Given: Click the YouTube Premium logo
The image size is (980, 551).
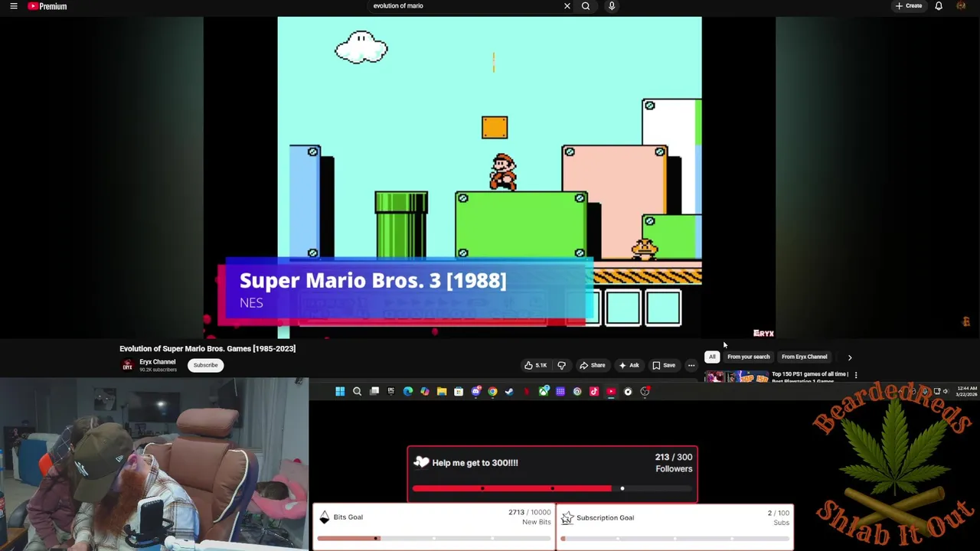Looking at the screenshot, I should click(x=47, y=6).
